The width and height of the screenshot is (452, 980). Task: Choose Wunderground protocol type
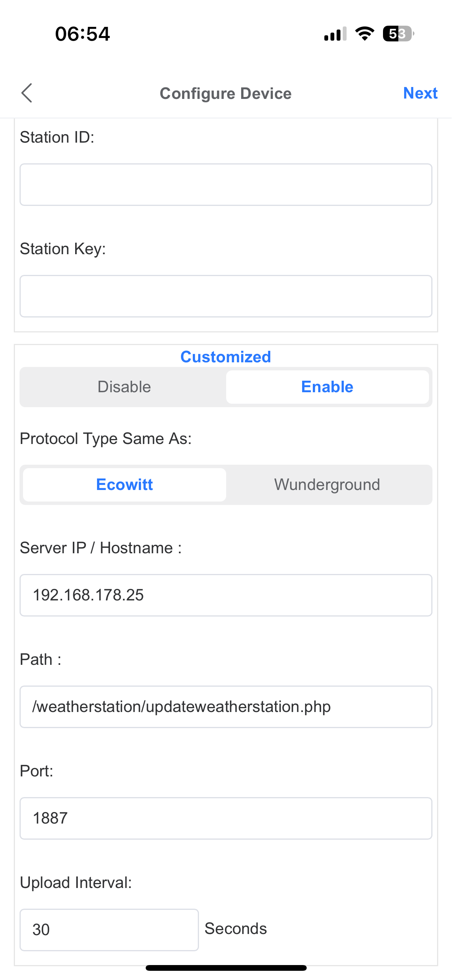coord(327,485)
